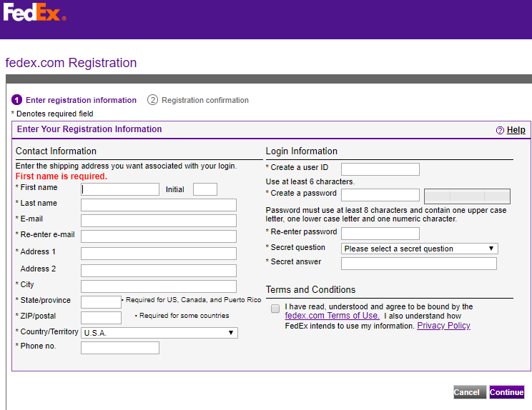Focus the City input field
This screenshot has width=532, height=410.
(159, 286)
